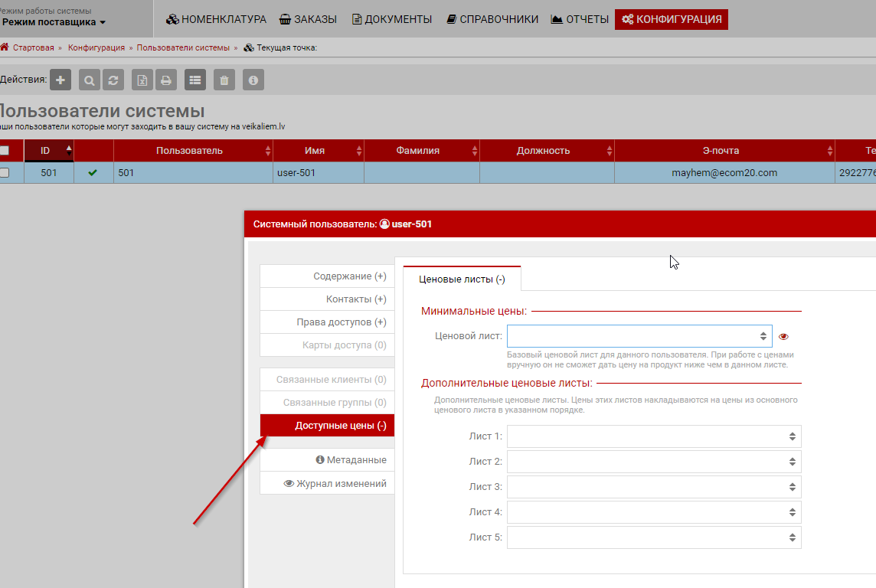Click the trash delete icon
Viewport: 876px width, 588px height.
[x=224, y=80]
